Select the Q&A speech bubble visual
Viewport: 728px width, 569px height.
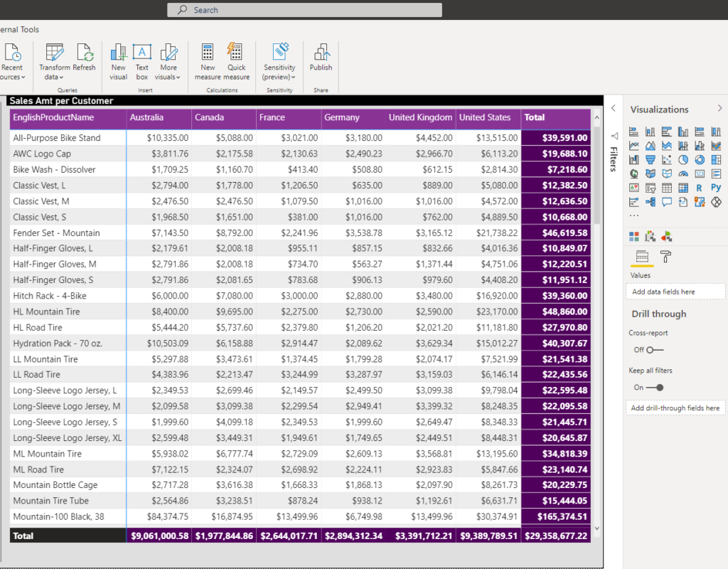pos(667,201)
